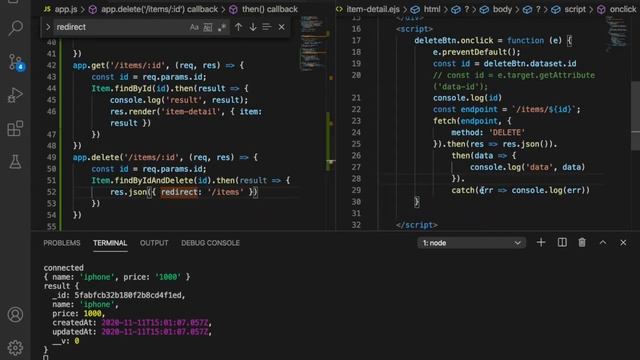Go to next match arrow
The image size is (640, 360).
click(253, 27)
